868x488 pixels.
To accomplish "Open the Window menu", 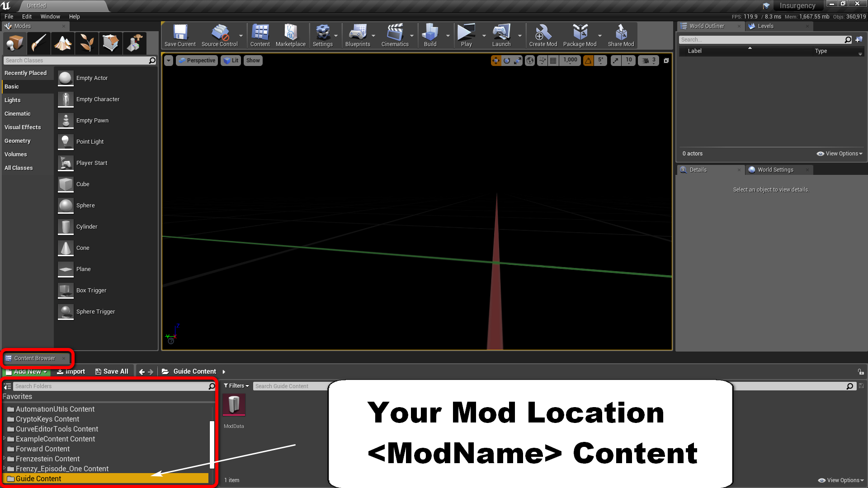I will pos(50,17).
